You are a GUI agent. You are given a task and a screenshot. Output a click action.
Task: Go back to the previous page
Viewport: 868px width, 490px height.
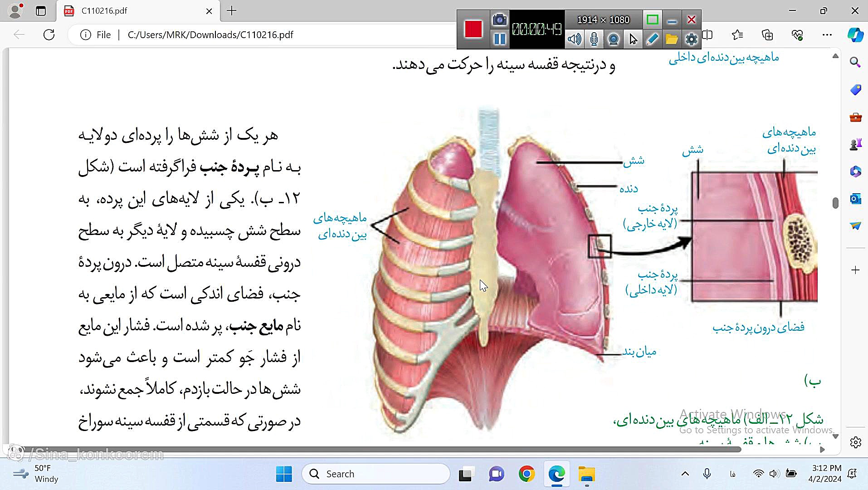click(x=19, y=35)
